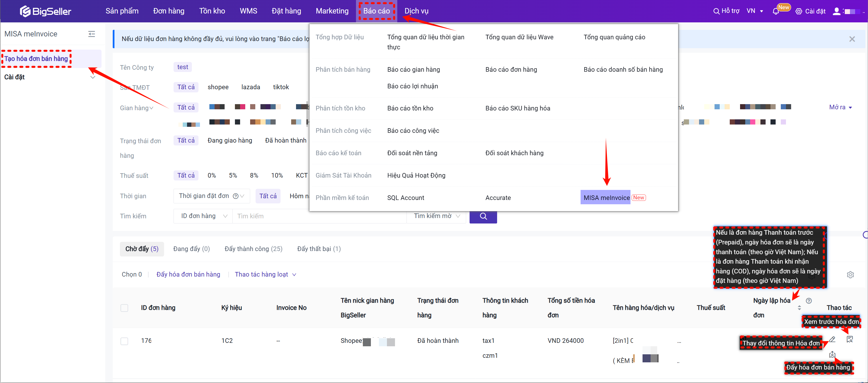Select the checkbox for order 176

pyautogui.click(x=124, y=341)
